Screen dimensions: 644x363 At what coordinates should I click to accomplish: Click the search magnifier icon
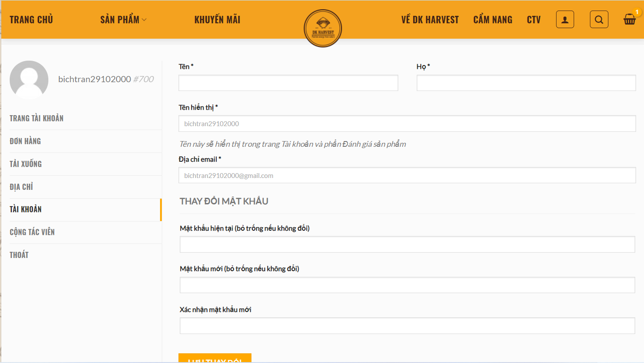pyautogui.click(x=599, y=19)
